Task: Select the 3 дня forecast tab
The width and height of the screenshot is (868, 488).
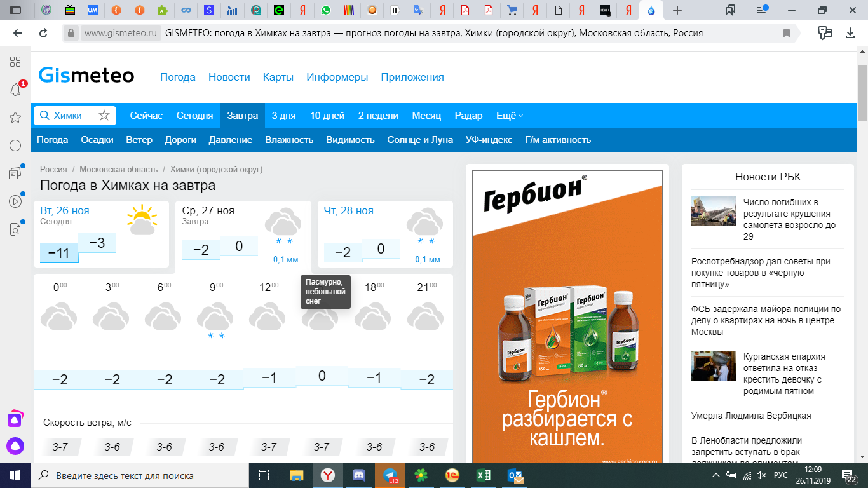Action: [284, 116]
